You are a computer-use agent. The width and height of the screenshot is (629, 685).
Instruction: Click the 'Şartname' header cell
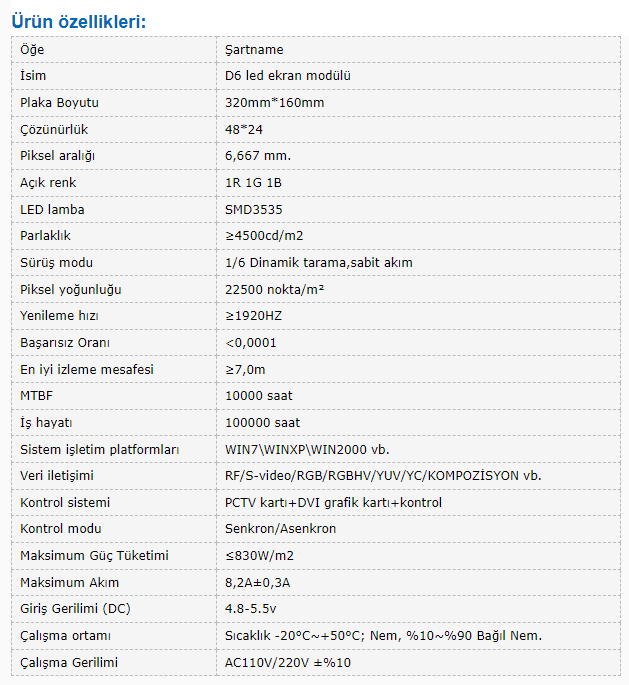[x=255, y=49]
